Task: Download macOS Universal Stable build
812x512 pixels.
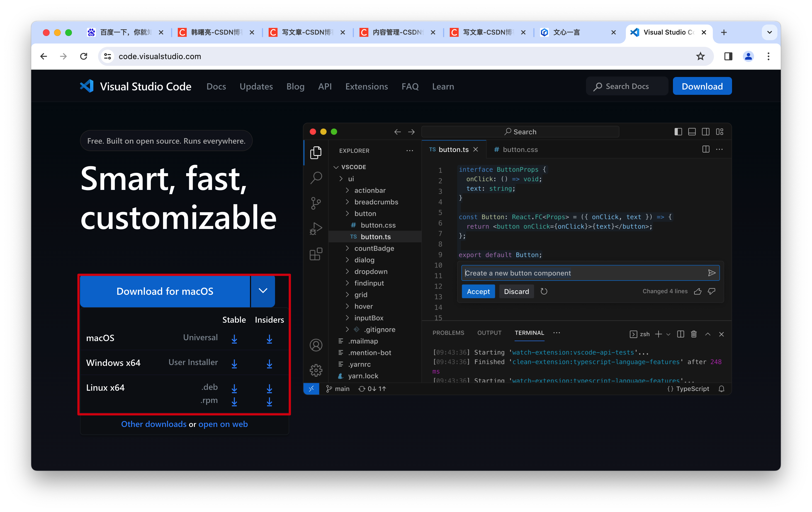Action: (x=234, y=339)
